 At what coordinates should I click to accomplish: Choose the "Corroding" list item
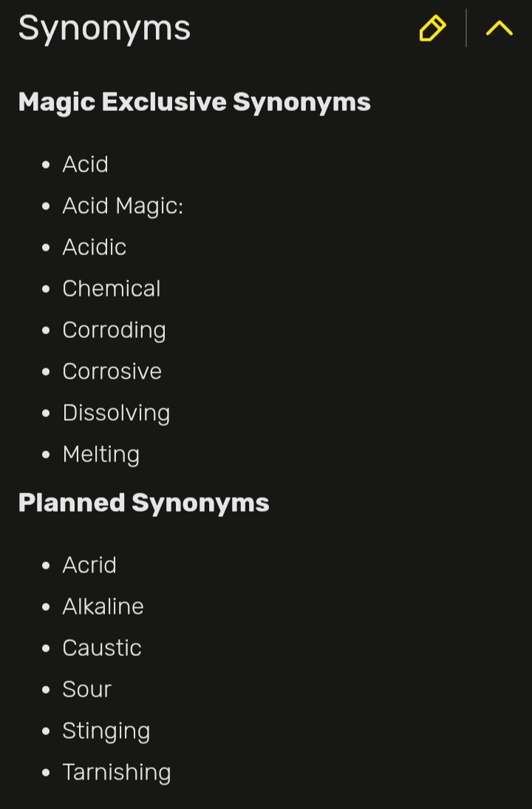(x=114, y=330)
